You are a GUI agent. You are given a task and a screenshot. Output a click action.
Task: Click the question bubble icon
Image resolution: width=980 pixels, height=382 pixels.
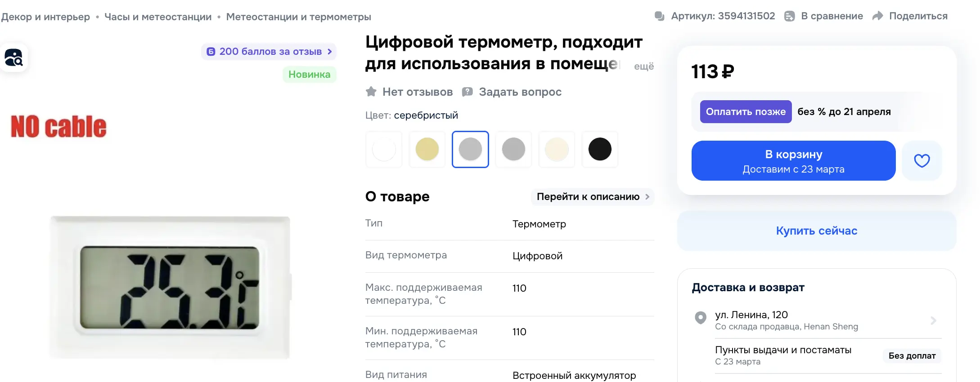(x=468, y=92)
